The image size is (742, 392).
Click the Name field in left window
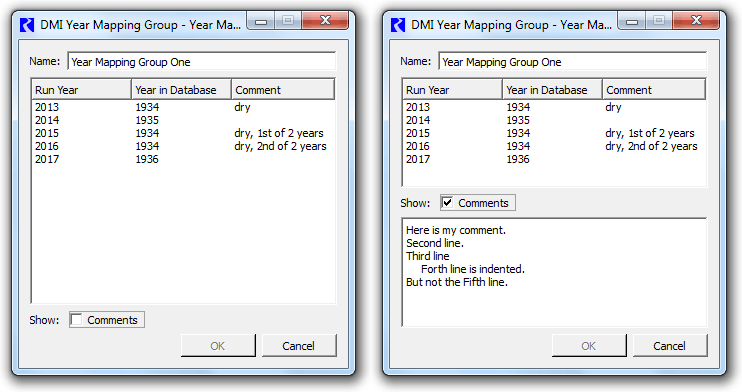coord(202,62)
